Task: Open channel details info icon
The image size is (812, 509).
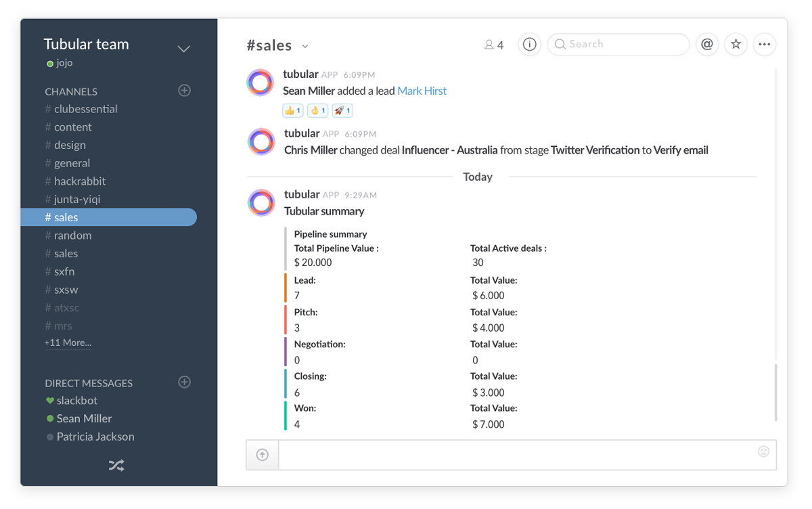Action: tap(530, 44)
